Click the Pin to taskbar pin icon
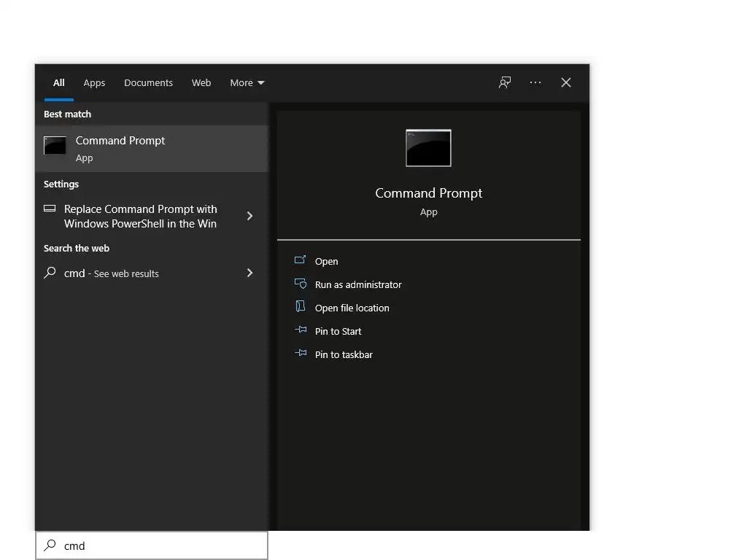The height and width of the screenshot is (560, 747). 301,353
